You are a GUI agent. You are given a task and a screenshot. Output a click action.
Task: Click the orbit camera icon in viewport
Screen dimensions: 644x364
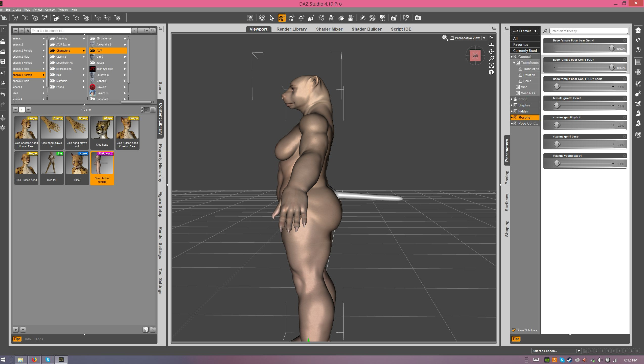pyautogui.click(x=491, y=45)
